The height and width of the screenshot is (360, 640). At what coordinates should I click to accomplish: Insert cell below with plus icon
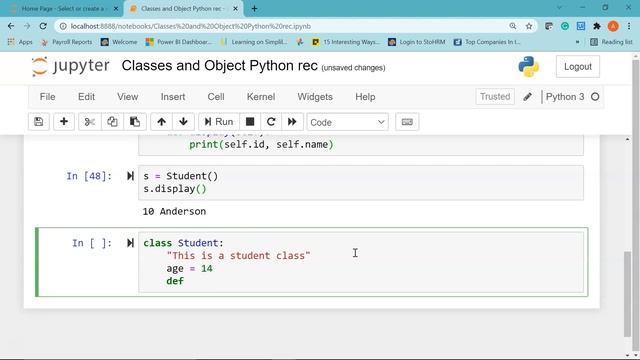coord(64,122)
